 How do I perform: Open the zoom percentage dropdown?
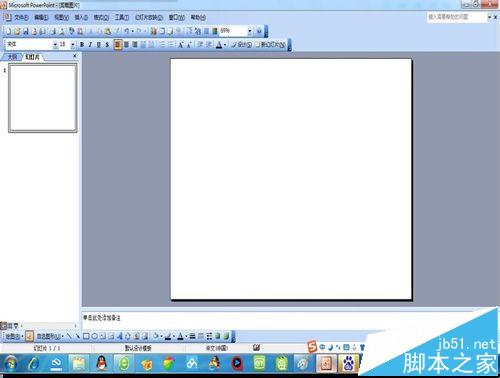250,31
